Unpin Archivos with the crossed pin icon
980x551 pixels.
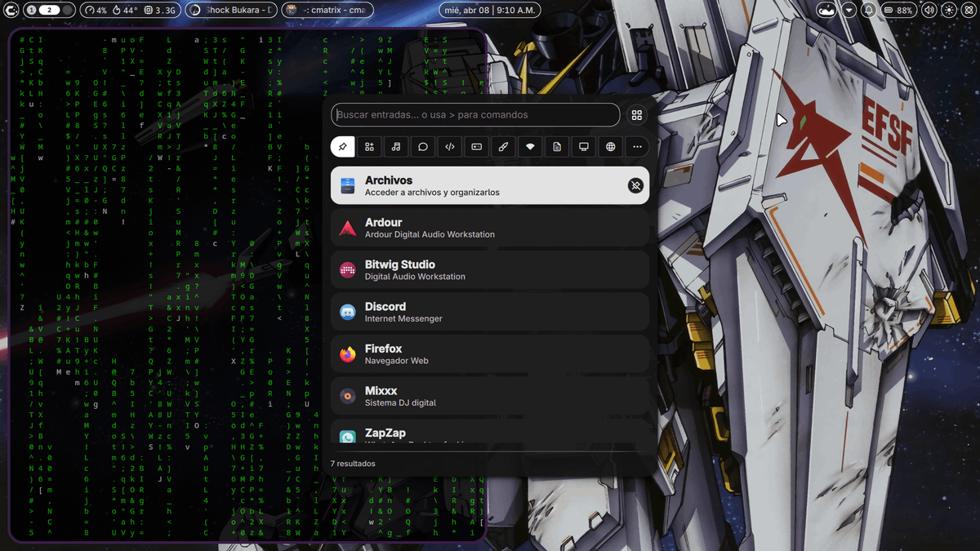[635, 186]
